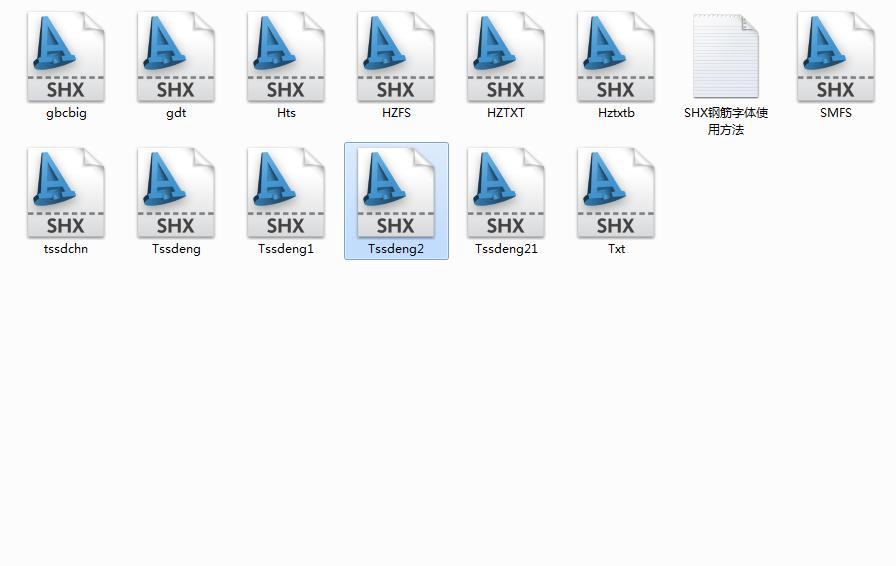
Task: Click the file name label Tssdeng21
Action: click(x=506, y=249)
